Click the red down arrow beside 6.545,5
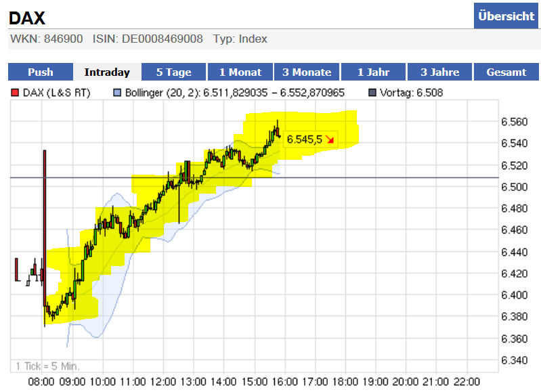Viewport: 541px width, 392px height. point(330,139)
